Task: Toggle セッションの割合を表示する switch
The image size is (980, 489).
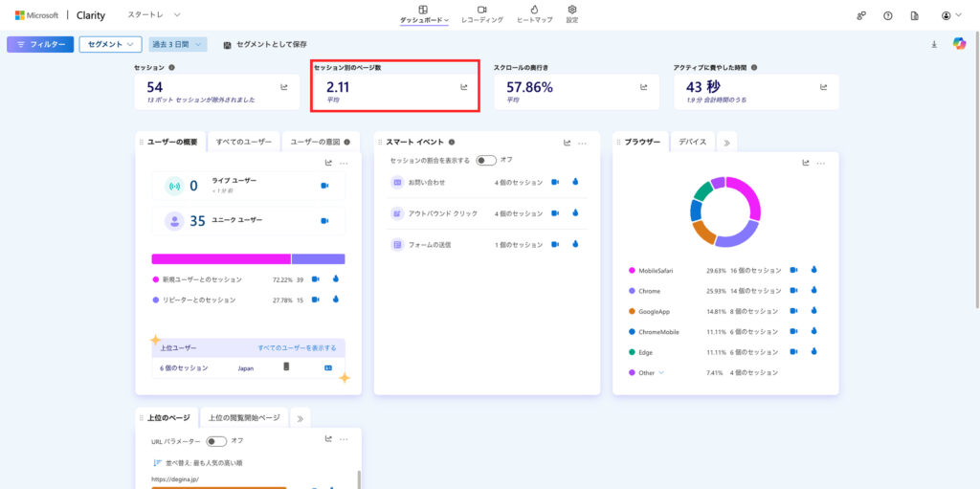Action: [x=486, y=160]
